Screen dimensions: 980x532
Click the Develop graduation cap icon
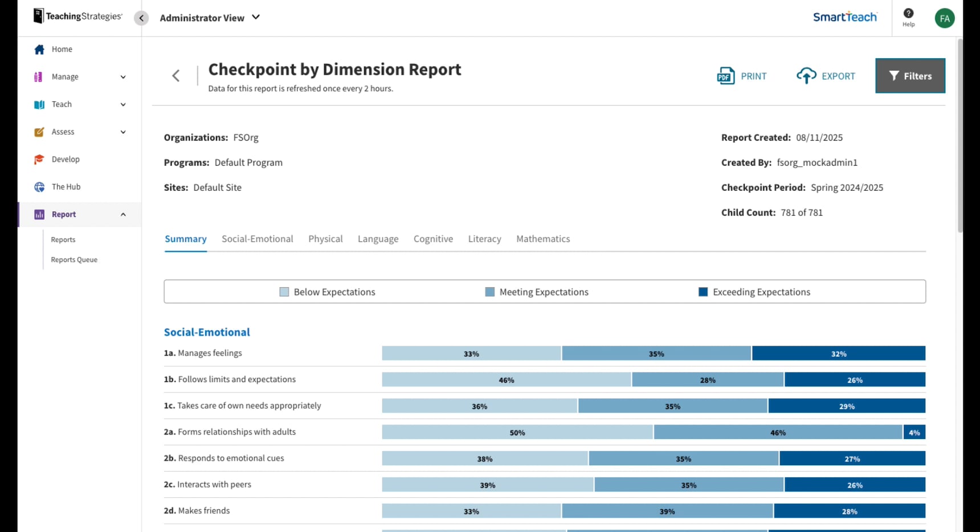[39, 159]
